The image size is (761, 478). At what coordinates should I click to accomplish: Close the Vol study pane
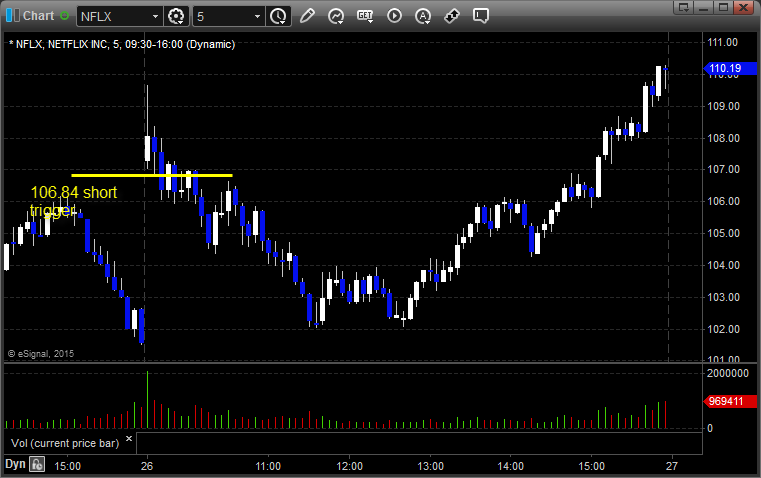click(129, 439)
